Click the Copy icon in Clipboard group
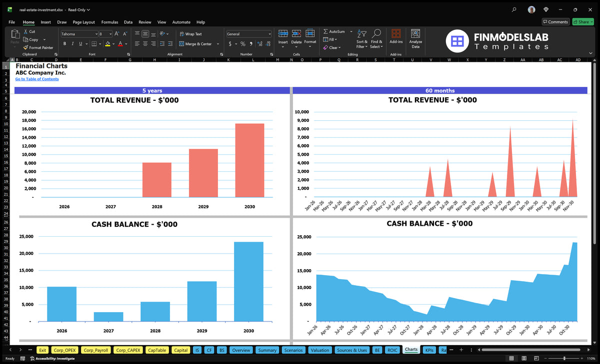Screen dimensions: 600x364 coord(25,39)
